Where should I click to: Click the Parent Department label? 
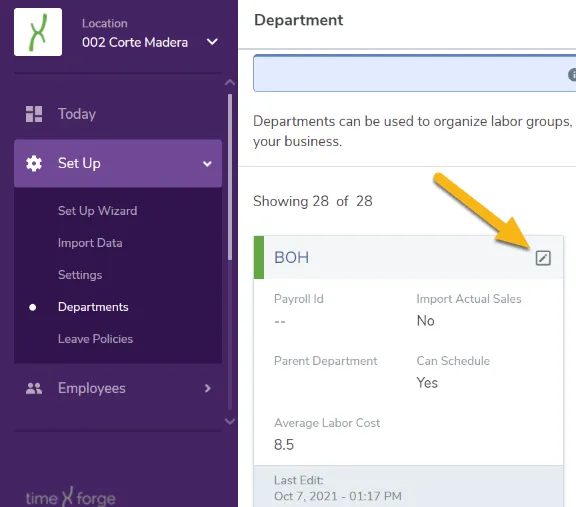[325, 361]
